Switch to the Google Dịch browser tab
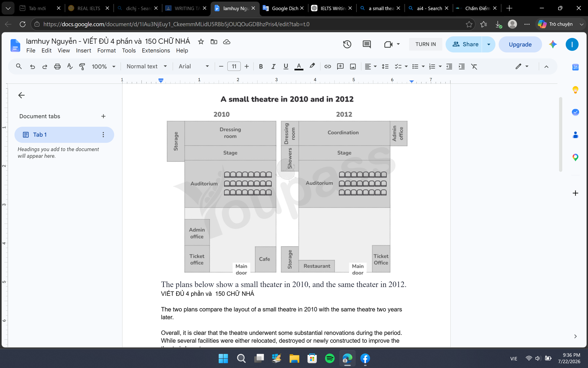 coord(284,8)
